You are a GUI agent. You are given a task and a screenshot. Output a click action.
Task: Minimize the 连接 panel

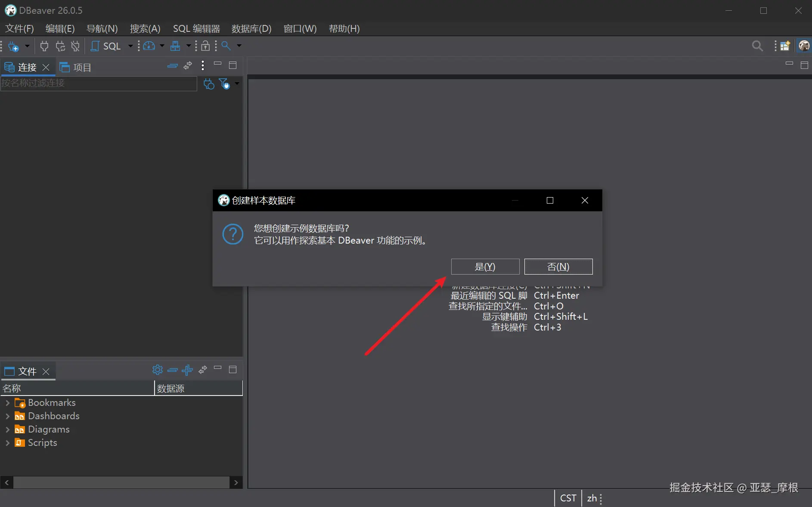point(218,64)
